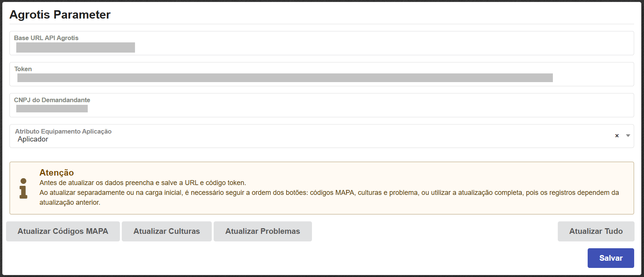644x277 pixels.
Task: Click the Atributo Equipamento Aplicação label
Action: 63,131
